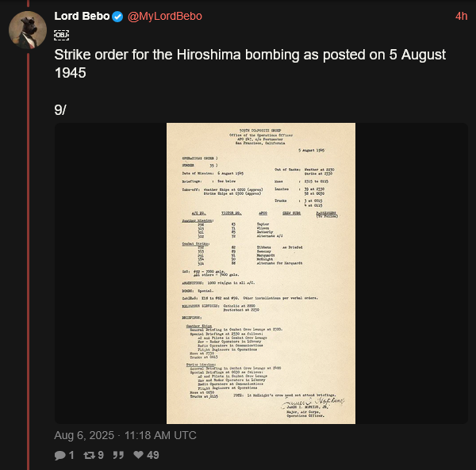Click the 9/ thread number text
The height and width of the screenshot is (470, 476).
click(60, 109)
